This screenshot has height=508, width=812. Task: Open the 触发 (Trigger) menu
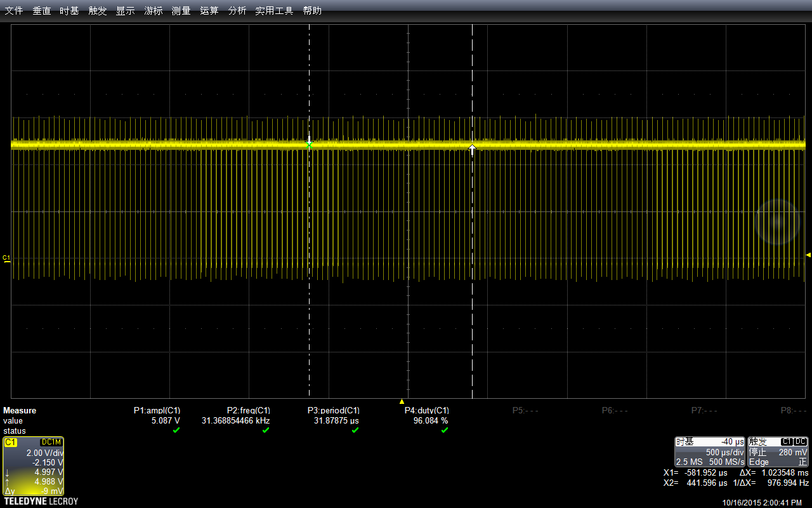point(97,11)
